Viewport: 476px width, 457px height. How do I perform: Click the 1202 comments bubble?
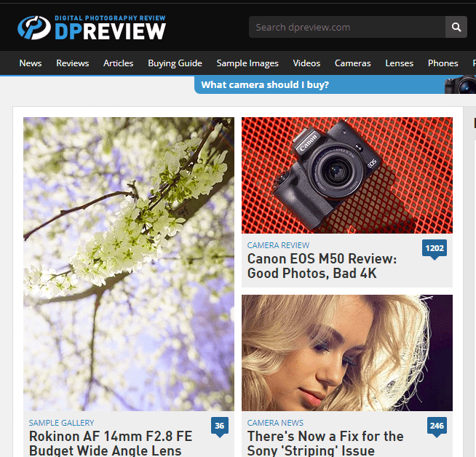click(x=435, y=249)
